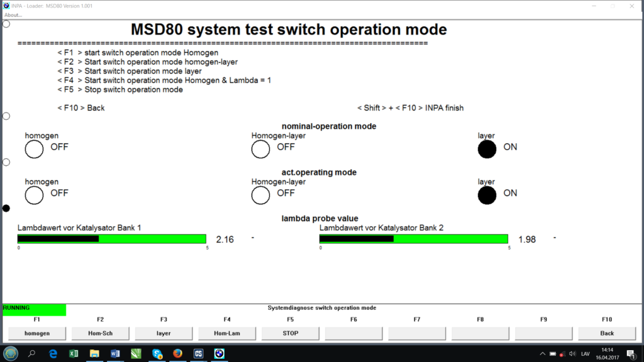Click the blank F7 button

point(417,333)
